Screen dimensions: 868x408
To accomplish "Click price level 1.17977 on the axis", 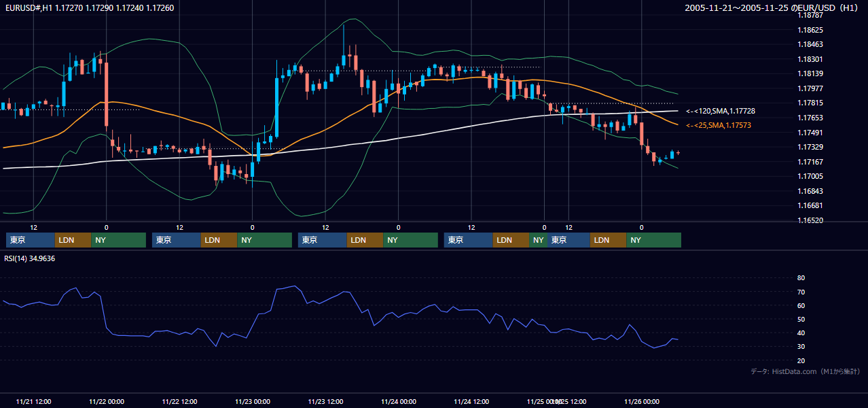I will (811, 89).
